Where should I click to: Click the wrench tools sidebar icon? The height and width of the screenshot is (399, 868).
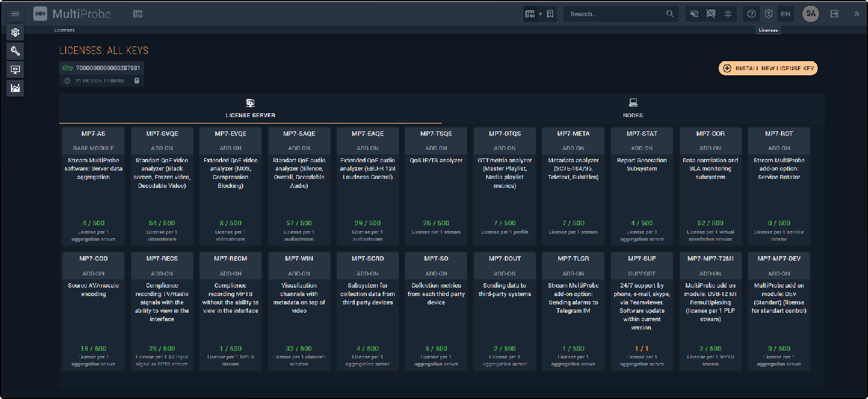(x=15, y=51)
